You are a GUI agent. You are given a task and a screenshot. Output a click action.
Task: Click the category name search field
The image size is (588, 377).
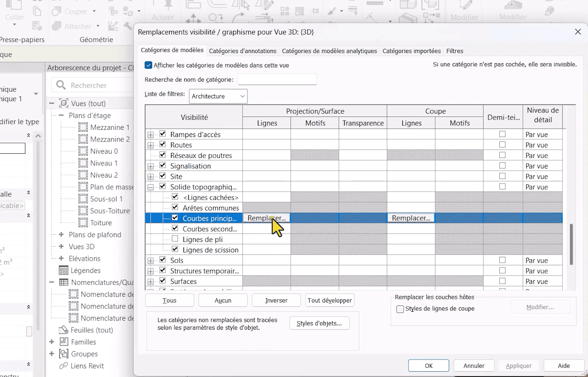[277, 79]
